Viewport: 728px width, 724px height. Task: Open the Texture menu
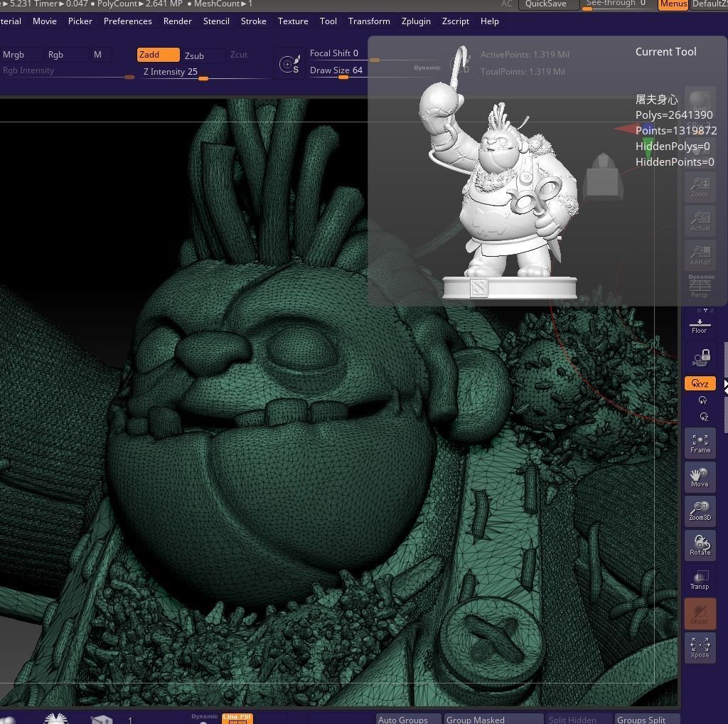coord(293,21)
